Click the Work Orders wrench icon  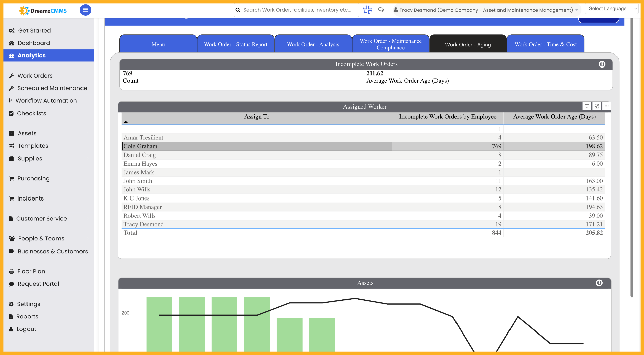pos(11,76)
